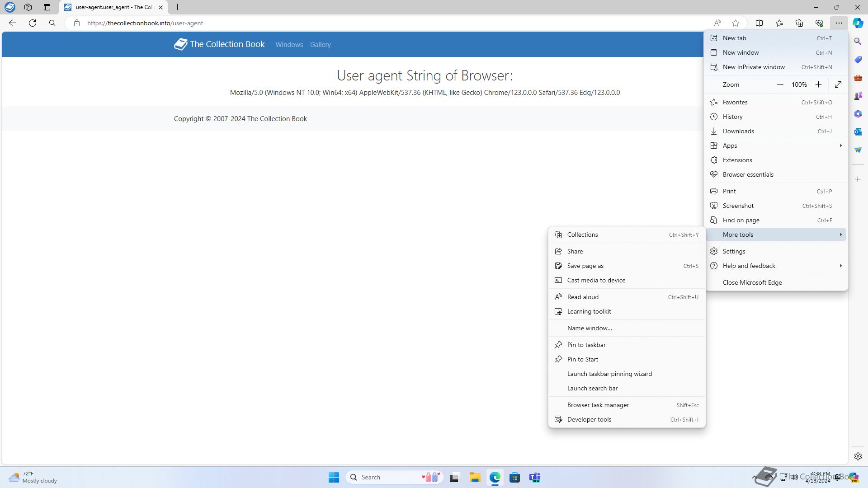Open the sidebar Shopping tag icon

[x=858, y=60]
